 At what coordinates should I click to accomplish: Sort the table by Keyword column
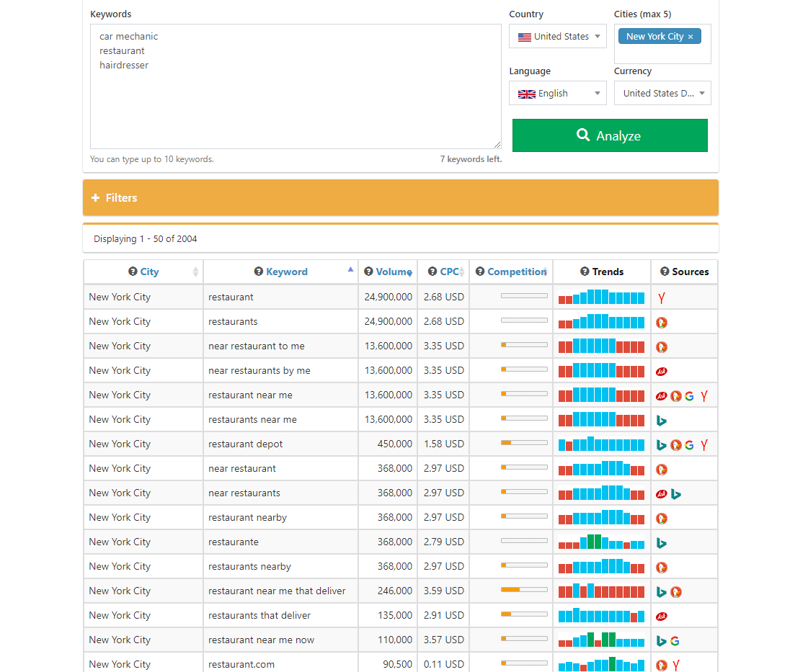click(286, 272)
